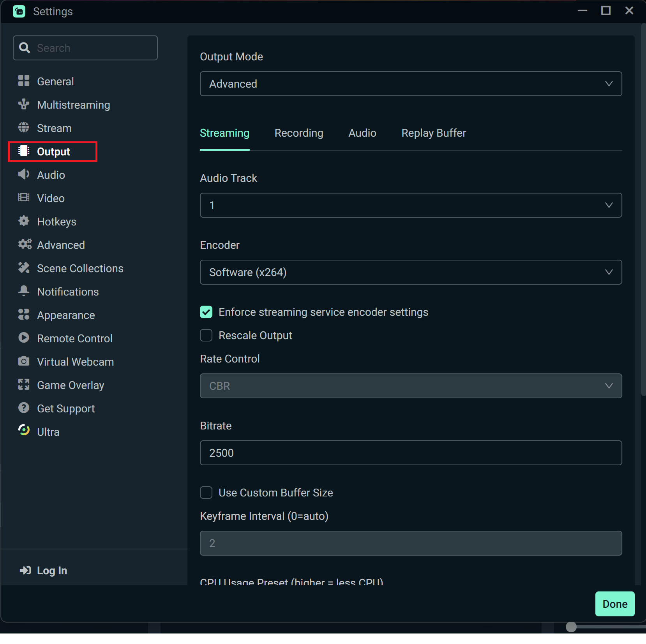Enable the Rescale Output checkbox
Image resolution: width=646 pixels, height=644 pixels.
206,335
